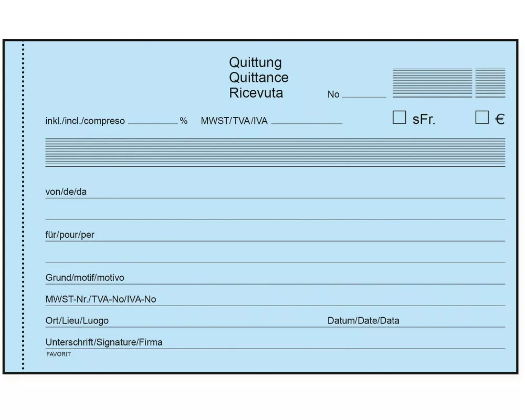Tick the sFr. currency checkbox

(399, 118)
